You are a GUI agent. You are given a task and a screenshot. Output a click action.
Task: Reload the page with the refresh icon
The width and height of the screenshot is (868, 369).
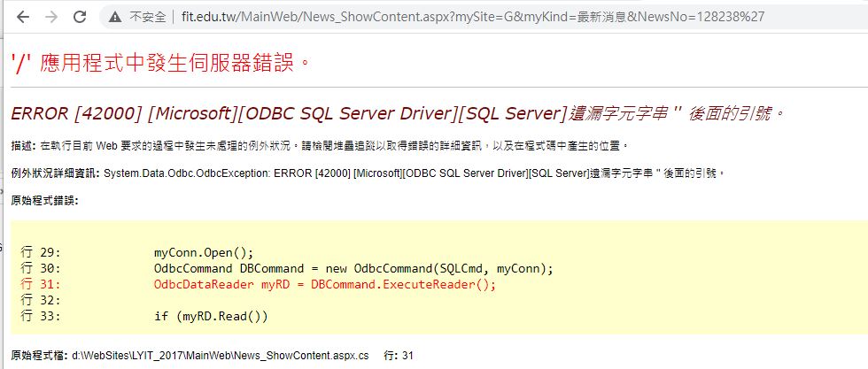point(80,17)
